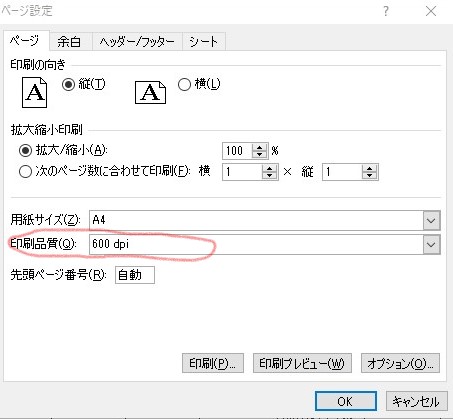Viewport: 453px width, 419px height.
Task: Click the 先頭ページ番号 input field
Action: (x=135, y=275)
